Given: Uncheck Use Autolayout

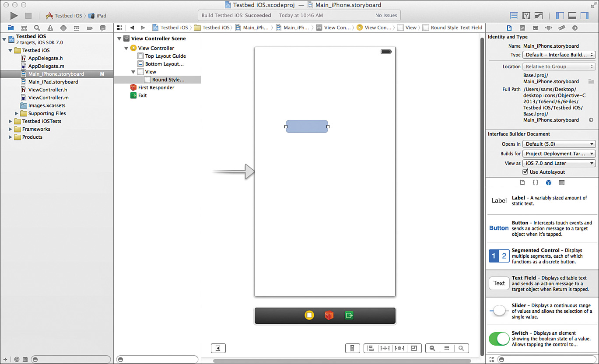Looking at the screenshot, I should tap(525, 172).
